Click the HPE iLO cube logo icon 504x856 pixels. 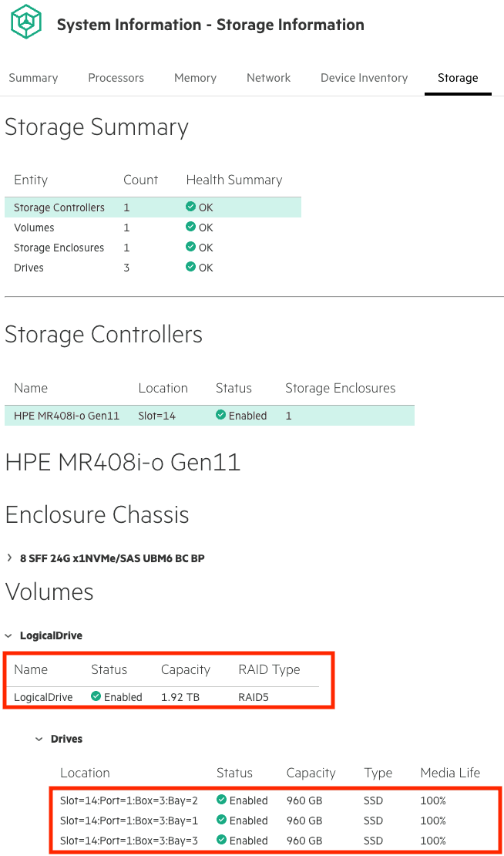point(27,23)
